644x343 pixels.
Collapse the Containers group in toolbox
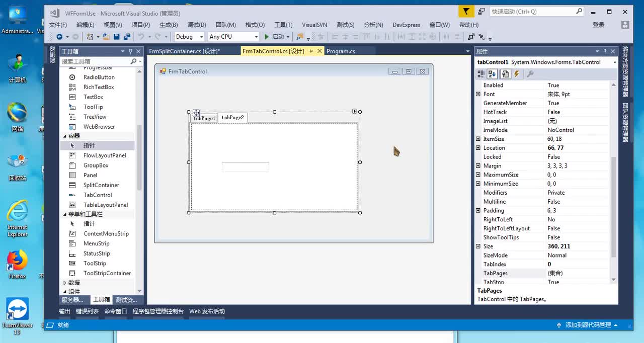point(64,136)
